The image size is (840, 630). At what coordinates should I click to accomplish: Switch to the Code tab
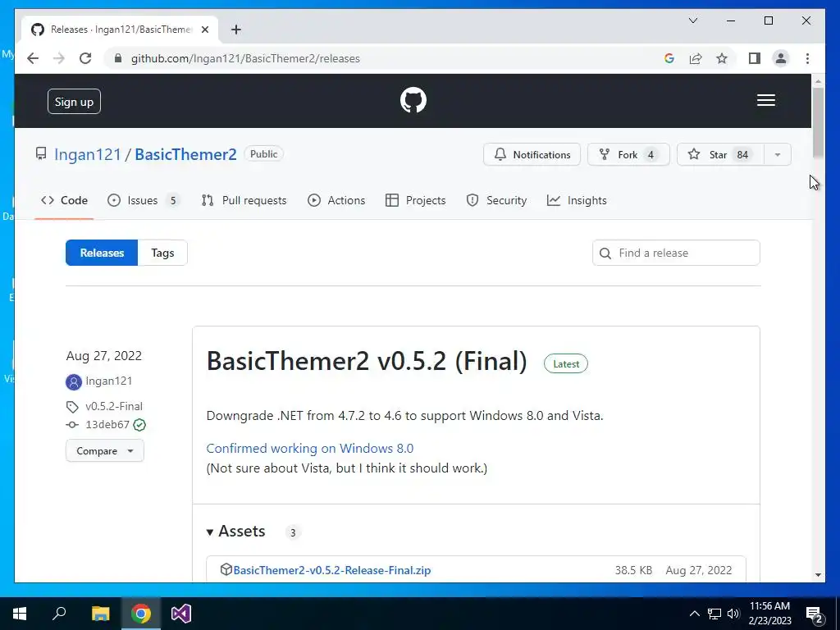tap(64, 200)
